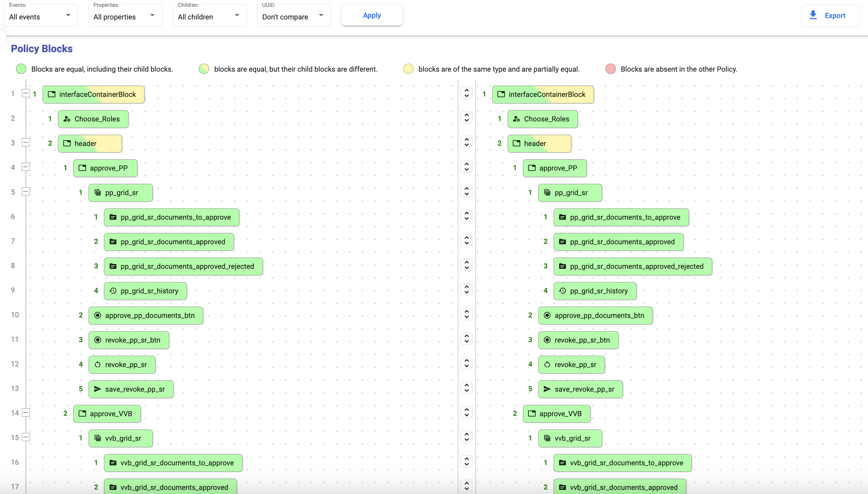Click the Choose_Roles block icon on left
This screenshot has width=868, height=494.
click(67, 119)
